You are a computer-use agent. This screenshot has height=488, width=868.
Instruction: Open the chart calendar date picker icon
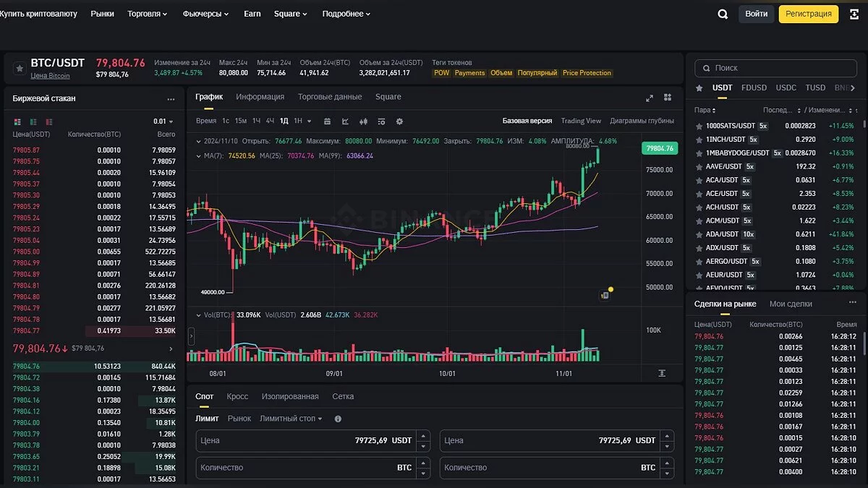[328, 121]
